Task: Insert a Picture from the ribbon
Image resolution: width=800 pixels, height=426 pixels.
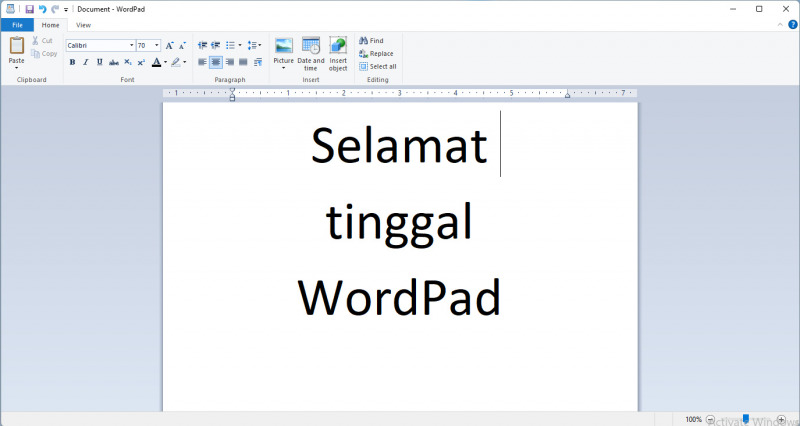Action: tap(284, 46)
